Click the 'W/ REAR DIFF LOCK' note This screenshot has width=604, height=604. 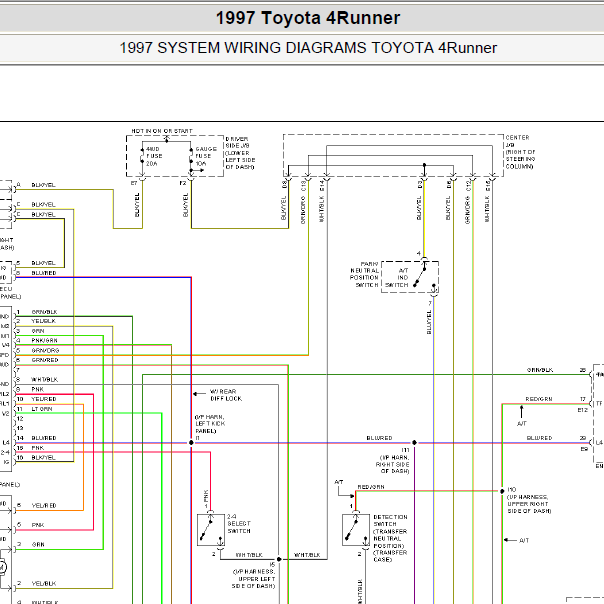click(x=226, y=395)
